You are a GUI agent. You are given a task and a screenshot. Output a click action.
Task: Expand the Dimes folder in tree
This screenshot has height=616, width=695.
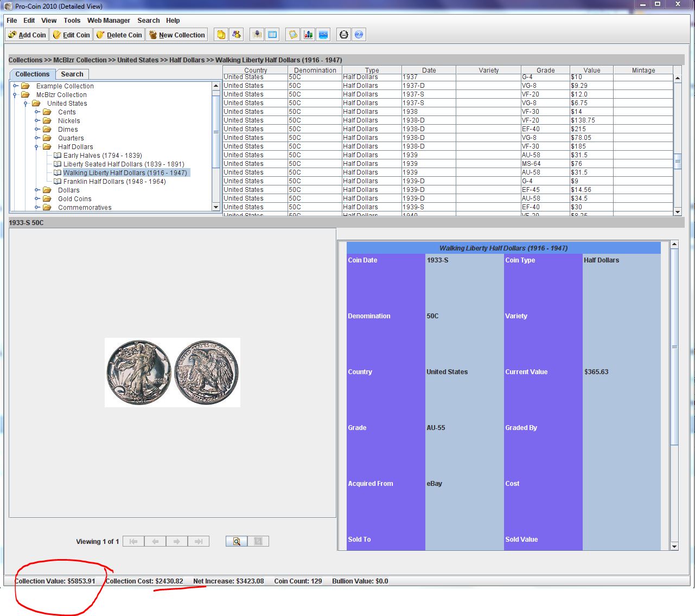[37, 130]
